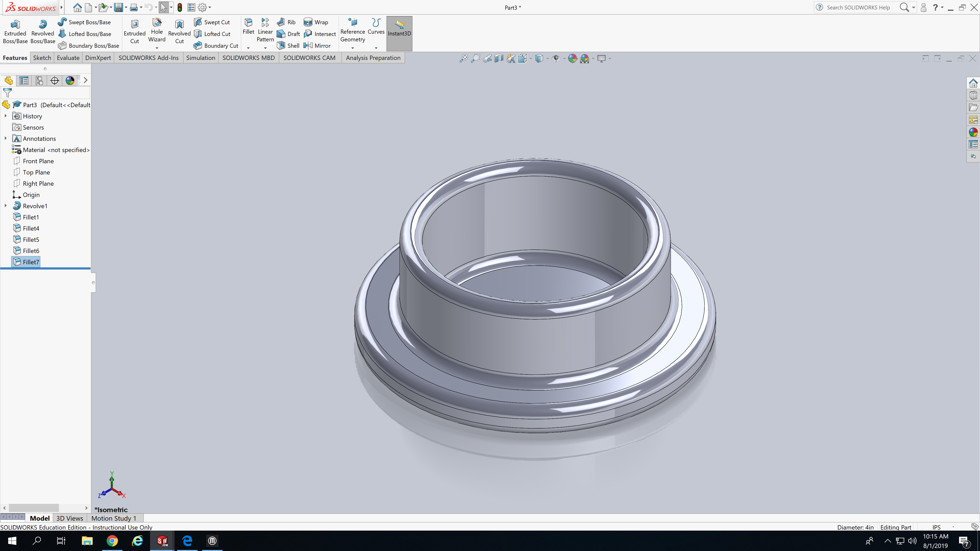Click the Zoom to Fit icon
980x551 pixels.
pos(463,59)
